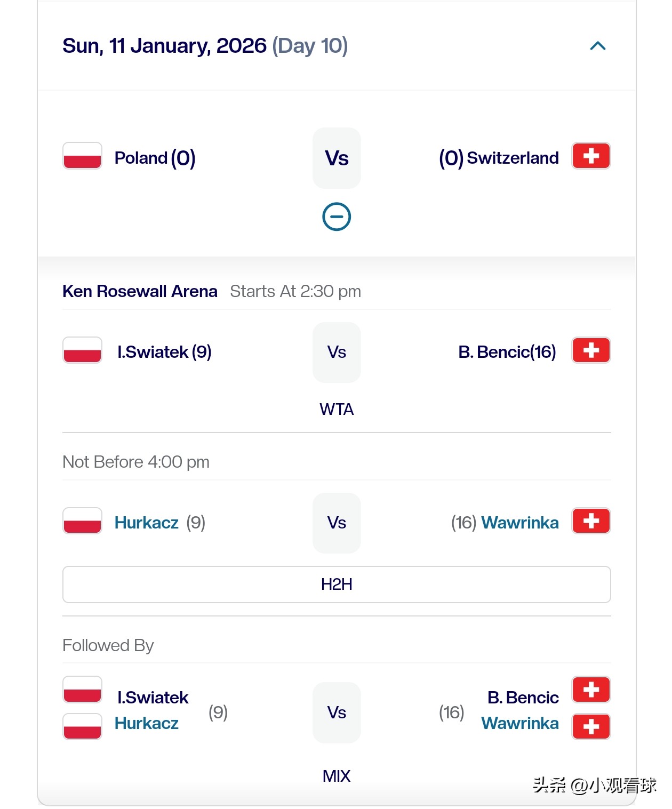The image size is (672, 809).
Task: Open Wawrinka player link in singles match
Action: coord(520,523)
